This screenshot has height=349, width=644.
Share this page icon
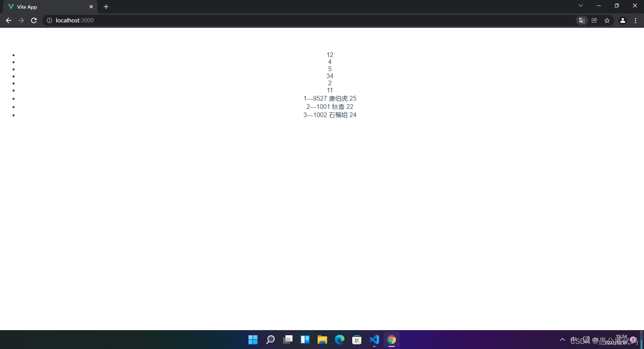pyautogui.click(x=594, y=20)
